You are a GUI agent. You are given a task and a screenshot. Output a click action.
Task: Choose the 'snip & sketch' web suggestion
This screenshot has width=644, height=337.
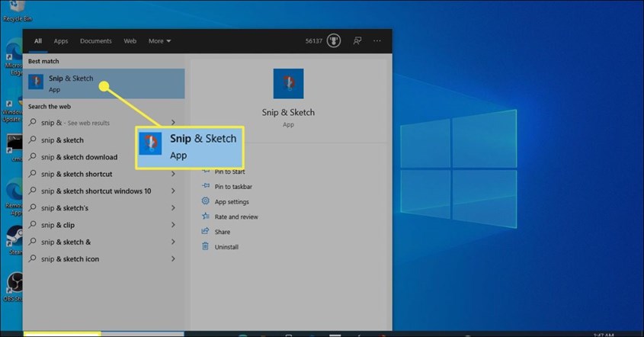tap(62, 140)
